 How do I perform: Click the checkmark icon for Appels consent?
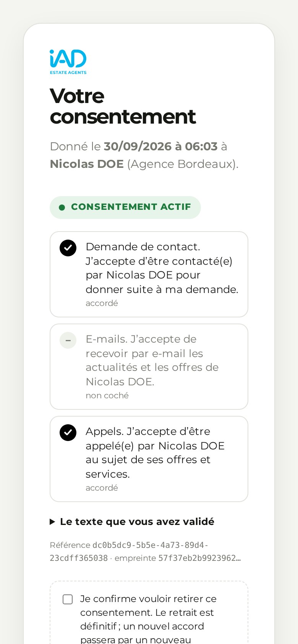pos(68,433)
